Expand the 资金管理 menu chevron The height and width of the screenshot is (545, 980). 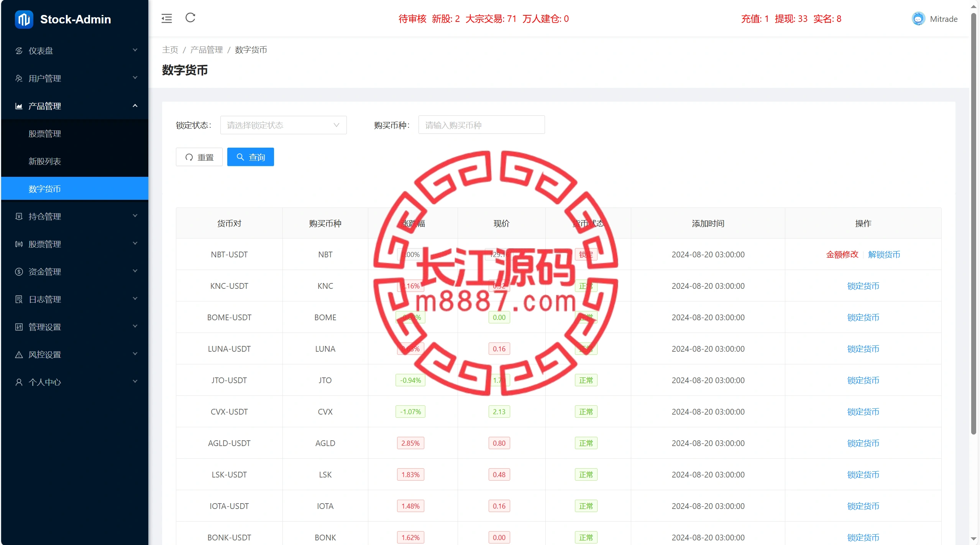coord(135,271)
